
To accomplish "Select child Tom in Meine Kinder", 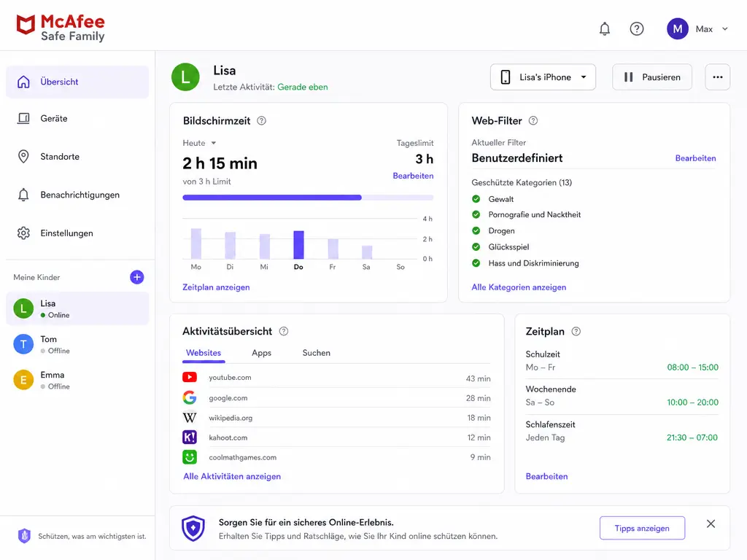I will 77,344.
